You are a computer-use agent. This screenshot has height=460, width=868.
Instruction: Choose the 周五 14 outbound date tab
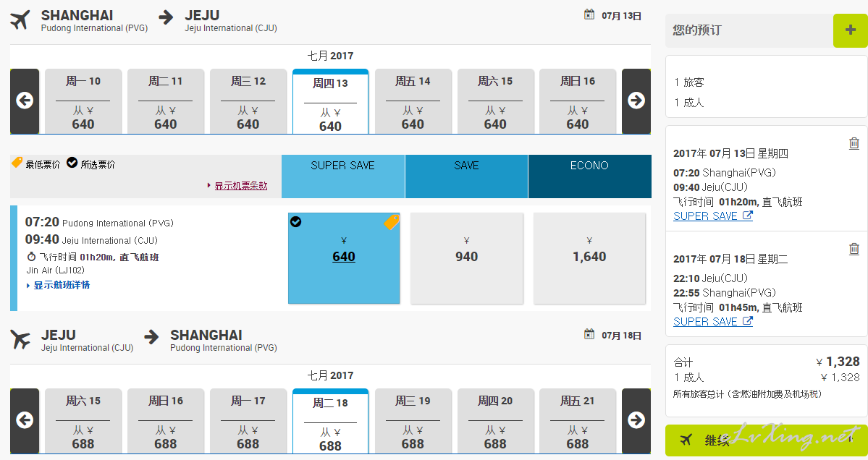pyautogui.click(x=413, y=101)
